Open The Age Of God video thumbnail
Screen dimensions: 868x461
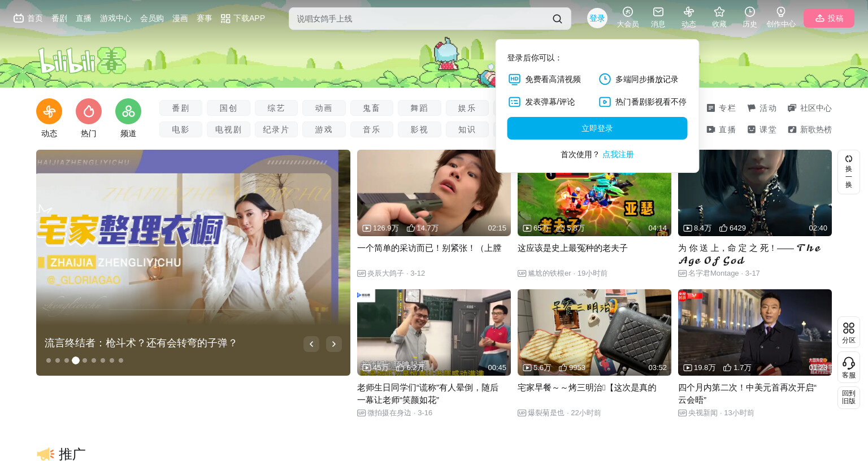[x=755, y=193]
